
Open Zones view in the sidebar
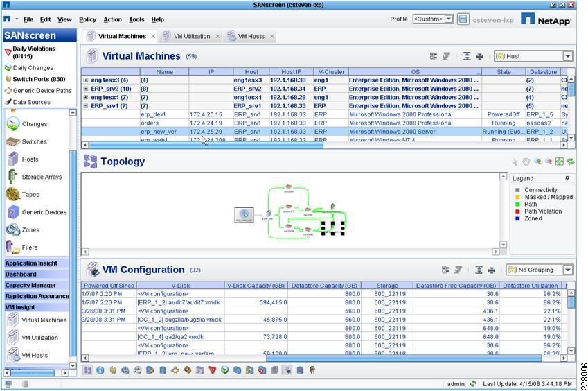pos(24,229)
